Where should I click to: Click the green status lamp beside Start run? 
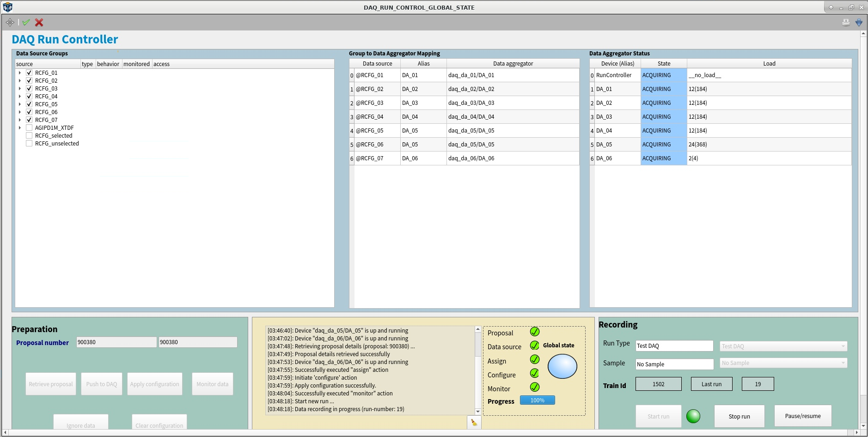click(692, 416)
